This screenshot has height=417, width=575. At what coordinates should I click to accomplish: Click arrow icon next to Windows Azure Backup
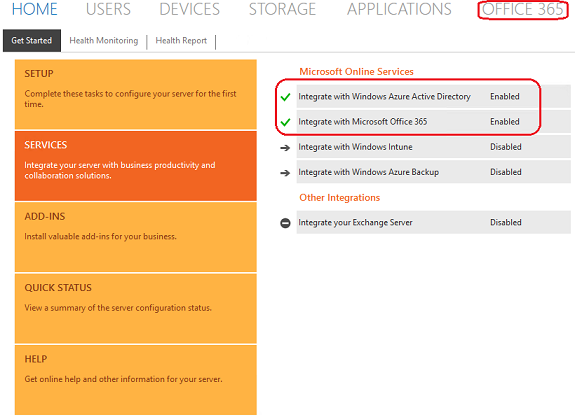click(x=285, y=173)
